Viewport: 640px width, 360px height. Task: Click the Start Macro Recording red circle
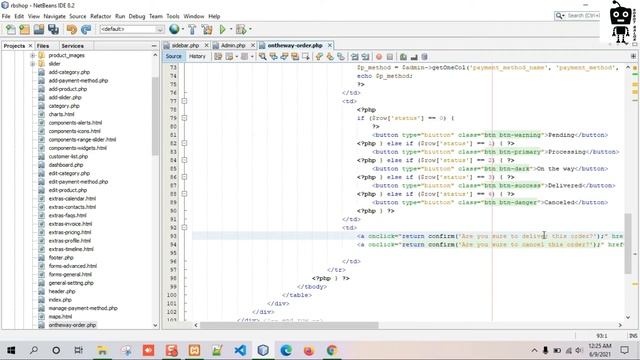[x=379, y=57]
